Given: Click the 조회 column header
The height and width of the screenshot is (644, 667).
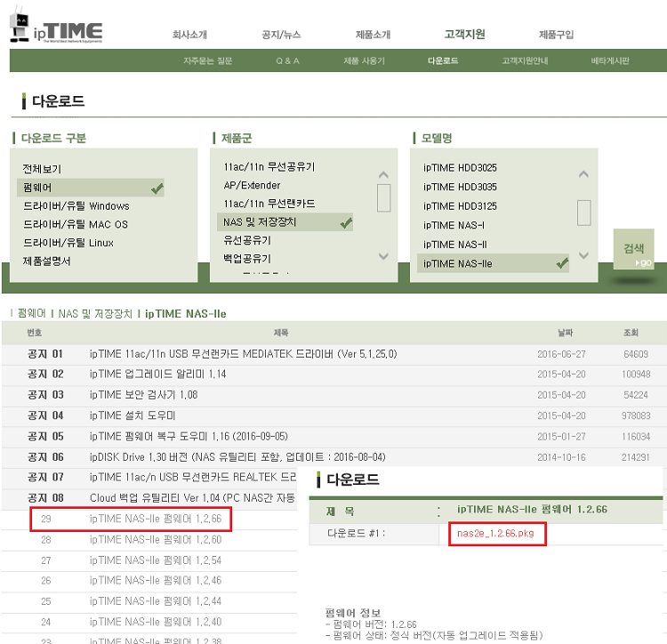Looking at the screenshot, I should [631, 333].
